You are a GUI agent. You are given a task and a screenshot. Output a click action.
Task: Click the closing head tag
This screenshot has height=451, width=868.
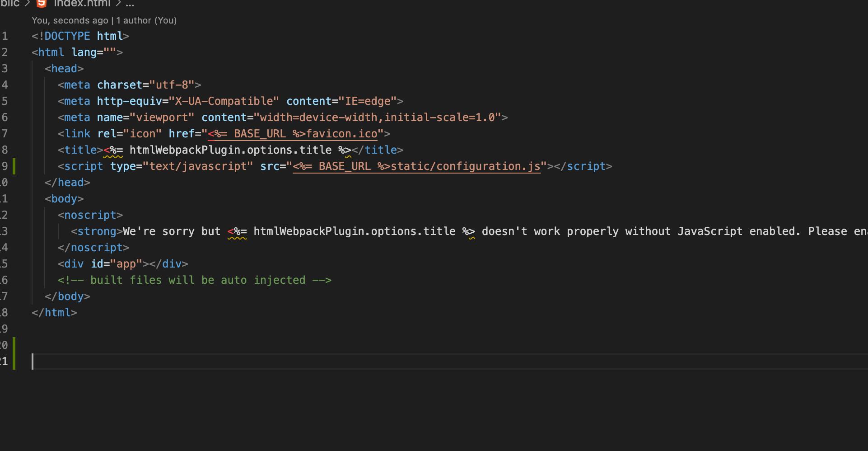tap(68, 183)
